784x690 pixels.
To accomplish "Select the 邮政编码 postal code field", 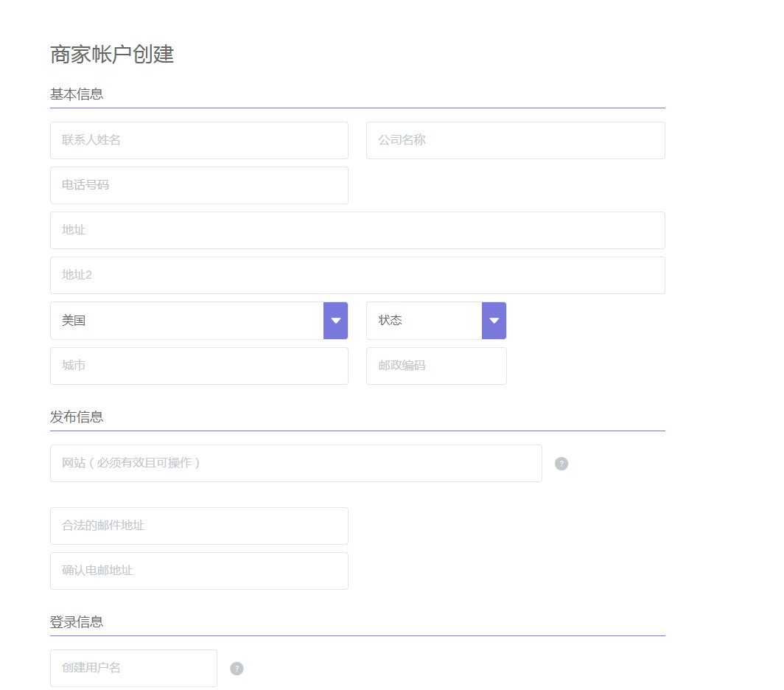I will pyautogui.click(x=436, y=366).
